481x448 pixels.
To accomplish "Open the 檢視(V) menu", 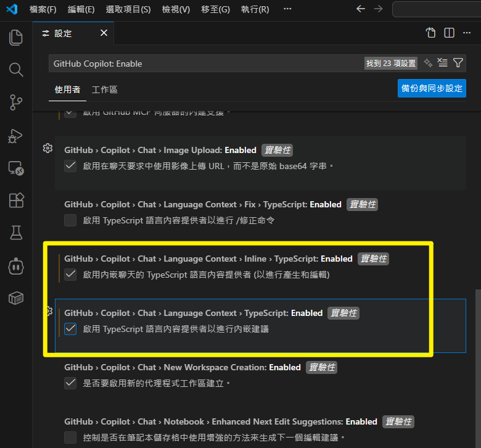I will click(176, 9).
